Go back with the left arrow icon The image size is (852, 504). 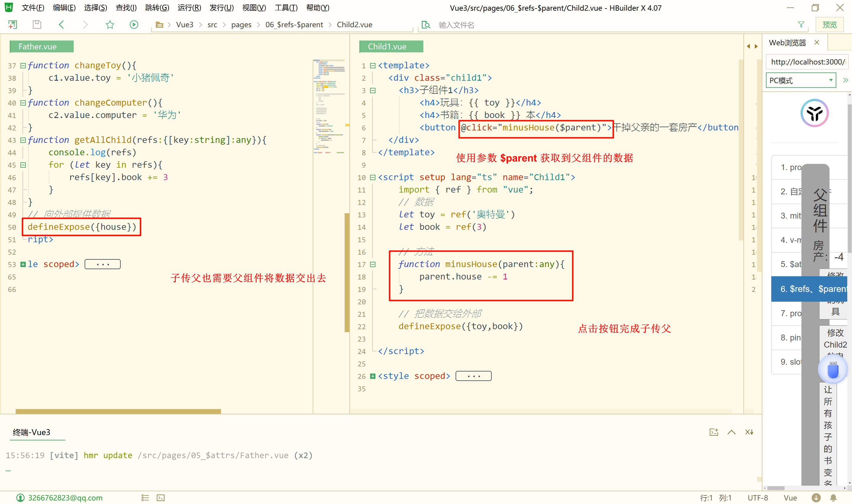[62, 25]
